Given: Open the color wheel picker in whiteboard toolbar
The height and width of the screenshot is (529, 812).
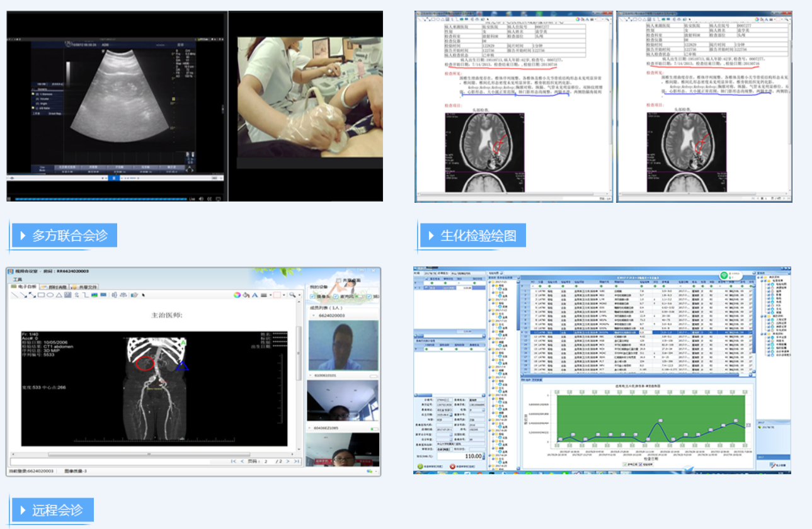Looking at the screenshot, I should (x=237, y=295).
